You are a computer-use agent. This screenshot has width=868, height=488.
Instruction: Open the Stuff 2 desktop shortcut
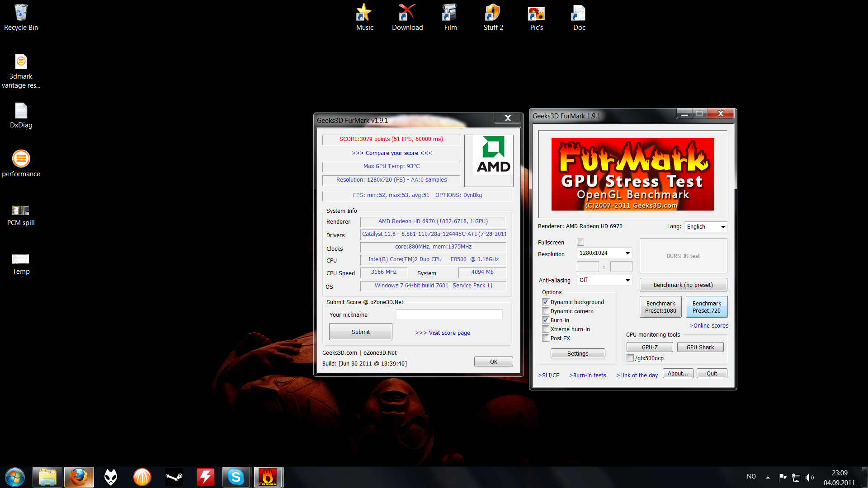[x=493, y=18]
